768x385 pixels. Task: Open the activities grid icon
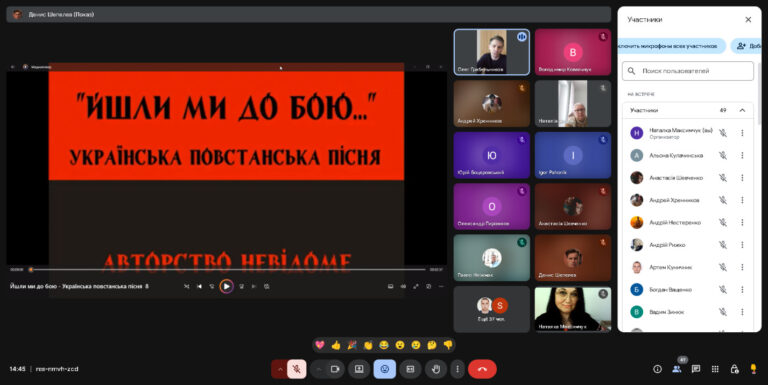coord(715,369)
